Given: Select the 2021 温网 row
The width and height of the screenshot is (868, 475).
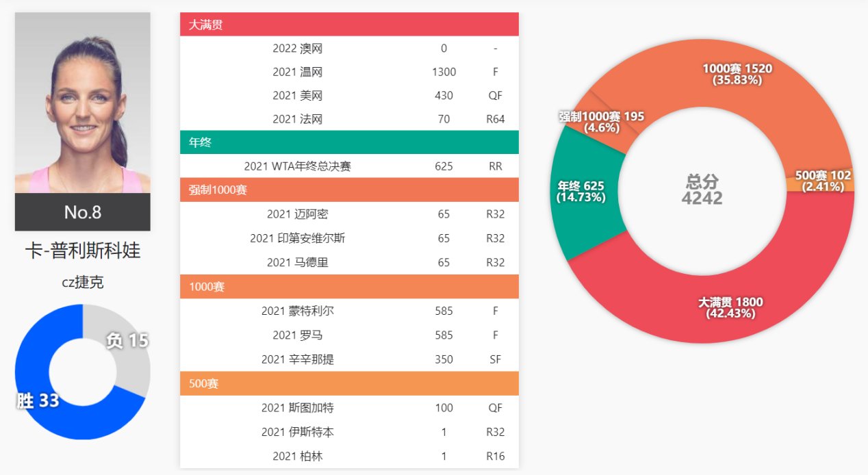Looking at the screenshot, I should pos(349,72).
